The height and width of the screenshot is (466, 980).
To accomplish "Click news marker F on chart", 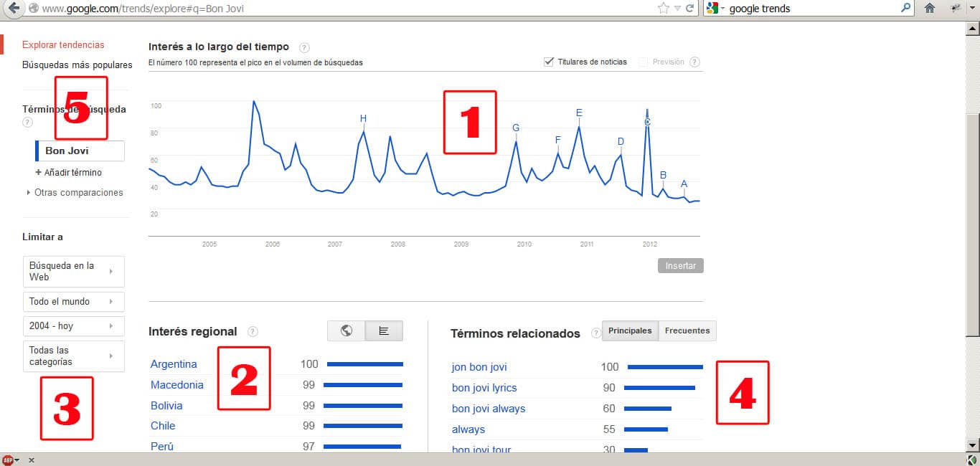I will click(558, 140).
